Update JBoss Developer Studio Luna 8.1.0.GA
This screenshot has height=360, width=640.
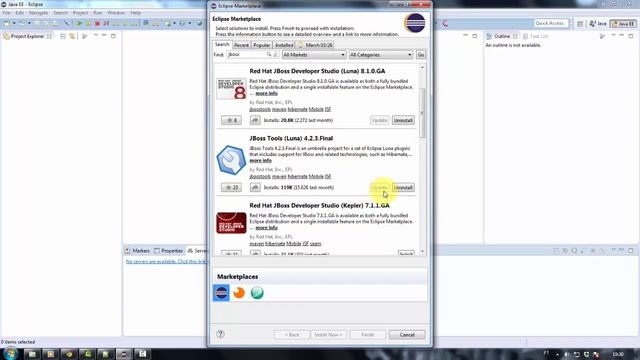[x=379, y=120]
